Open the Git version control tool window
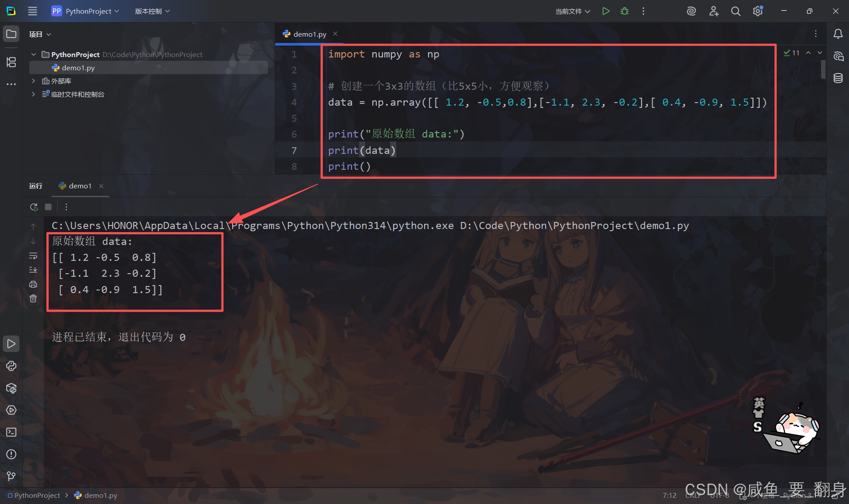The image size is (849, 504). click(11, 476)
